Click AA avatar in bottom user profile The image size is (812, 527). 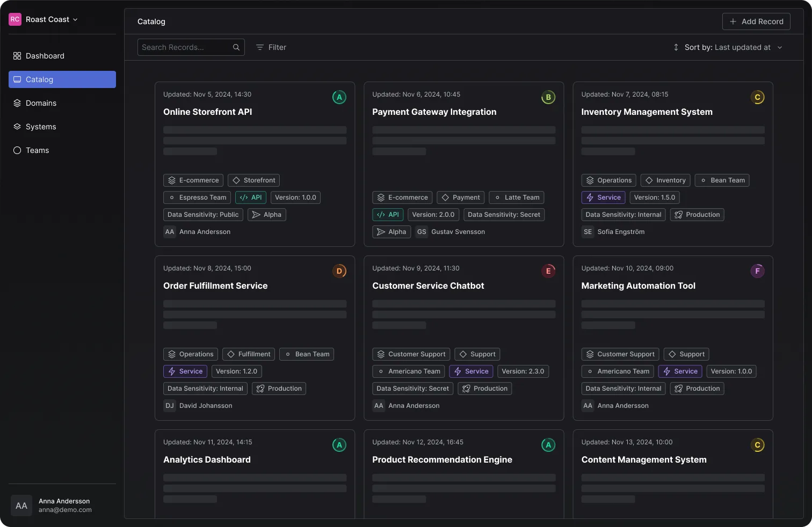click(x=21, y=506)
